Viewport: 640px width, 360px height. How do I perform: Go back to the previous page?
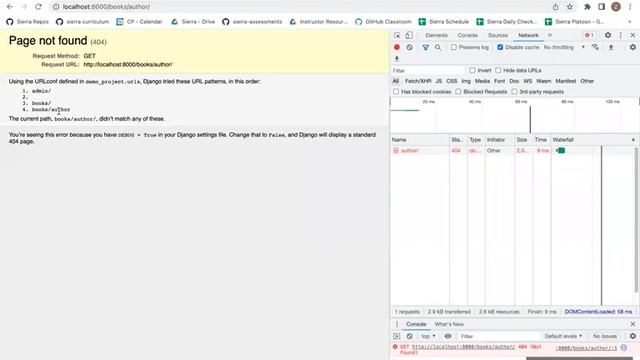coord(10,7)
